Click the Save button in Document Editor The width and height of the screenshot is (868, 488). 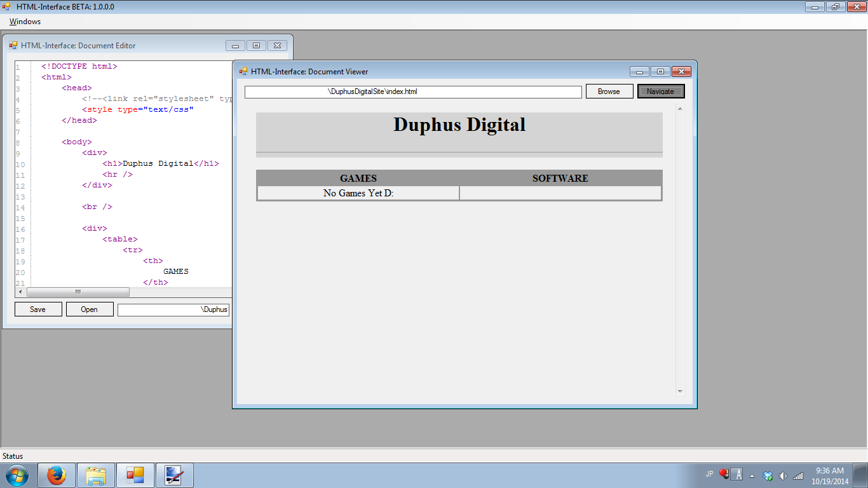click(37, 309)
